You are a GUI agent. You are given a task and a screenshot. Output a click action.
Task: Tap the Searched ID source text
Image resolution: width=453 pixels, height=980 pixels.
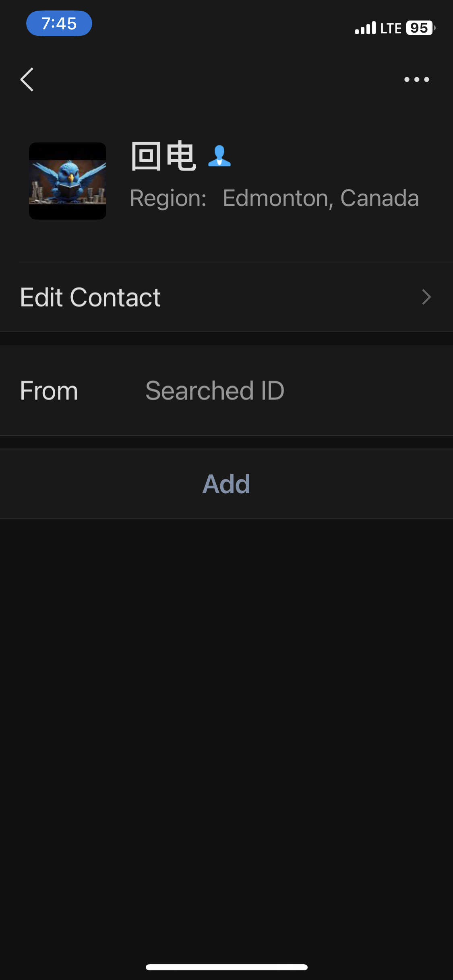tap(215, 391)
